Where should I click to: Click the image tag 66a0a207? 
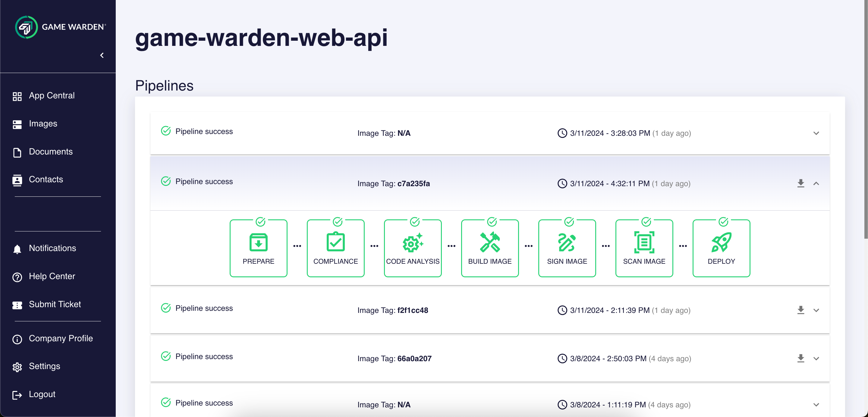(x=414, y=358)
